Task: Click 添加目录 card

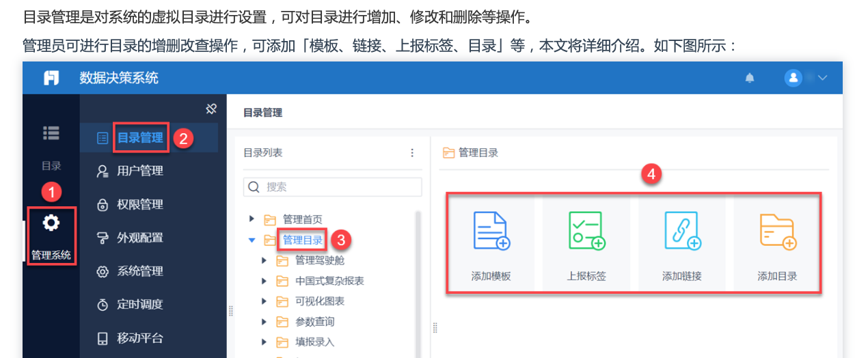Action: click(777, 244)
